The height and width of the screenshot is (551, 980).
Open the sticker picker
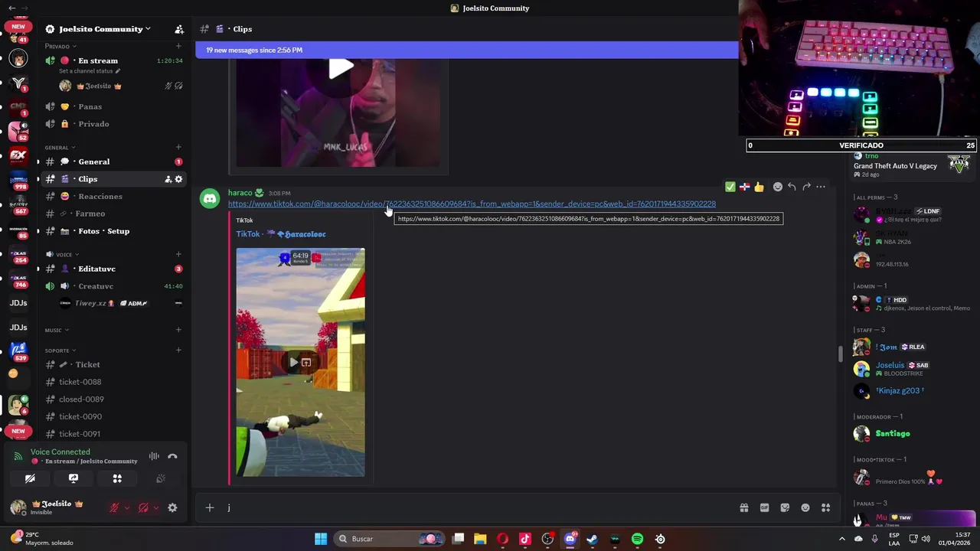pos(785,507)
